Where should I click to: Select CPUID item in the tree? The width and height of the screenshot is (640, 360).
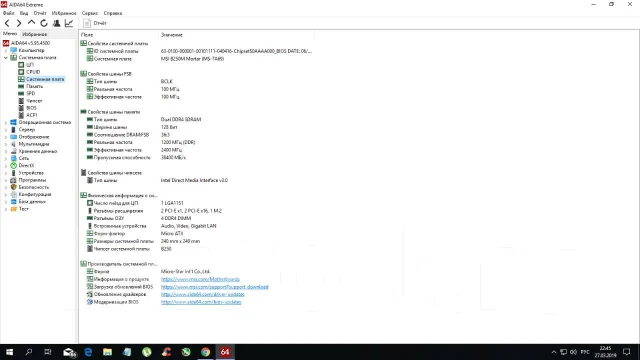coord(33,72)
